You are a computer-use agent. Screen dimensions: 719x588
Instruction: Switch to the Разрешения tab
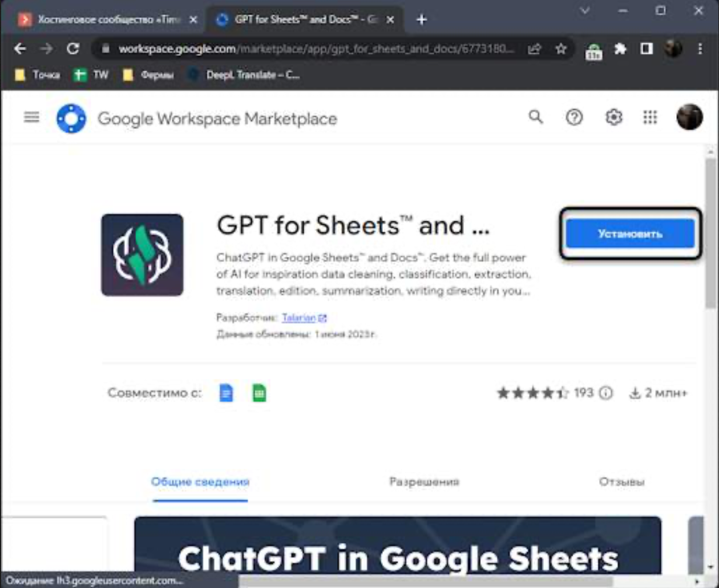tap(424, 482)
